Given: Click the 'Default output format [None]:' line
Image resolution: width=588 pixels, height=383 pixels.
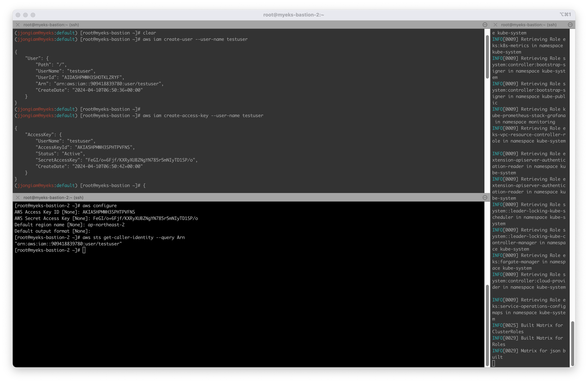Looking at the screenshot, I should point(52,231).
